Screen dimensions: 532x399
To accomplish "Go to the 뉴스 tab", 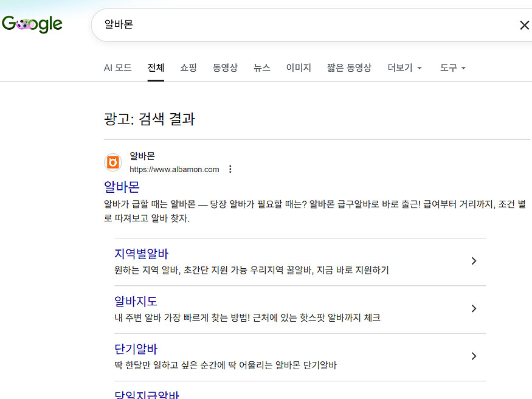I will click(x=262, y=68).
